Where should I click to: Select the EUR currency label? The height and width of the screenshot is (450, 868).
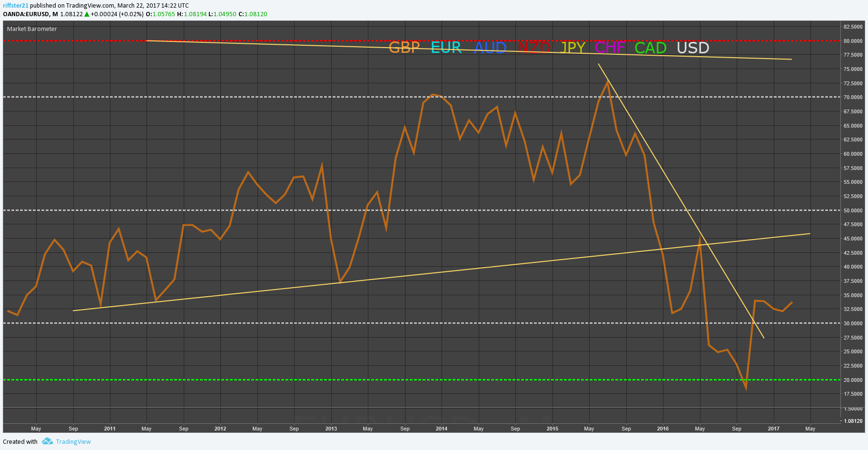click(x=446, y=48)
